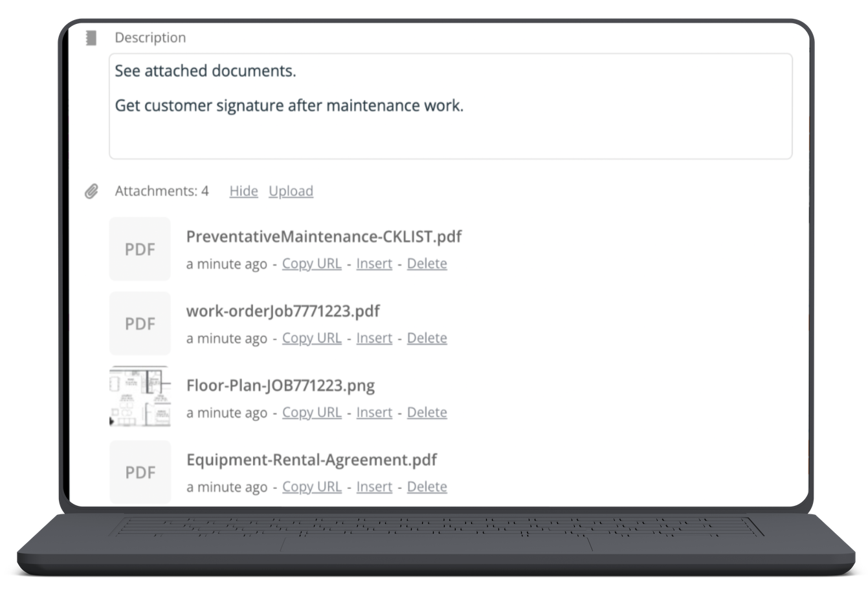Image resolution: width=868 pixels, height=592 pixels.
Task: Open the Equipment-Rental-Agreement PDF icon
Action: 140,473
